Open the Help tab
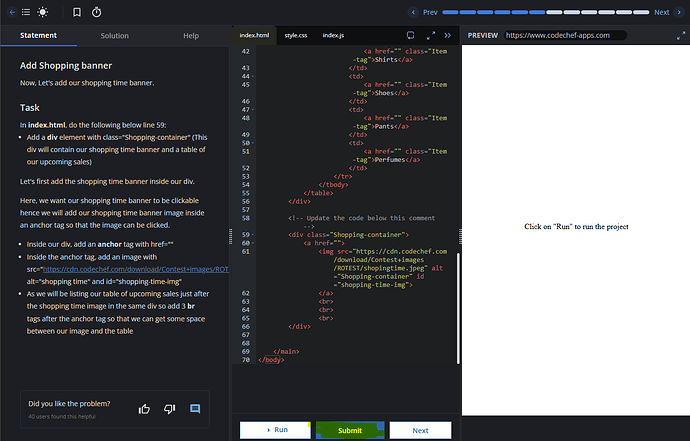Viewport: 690px width, 441px height. pyautogui.click(x=191, y=36)
